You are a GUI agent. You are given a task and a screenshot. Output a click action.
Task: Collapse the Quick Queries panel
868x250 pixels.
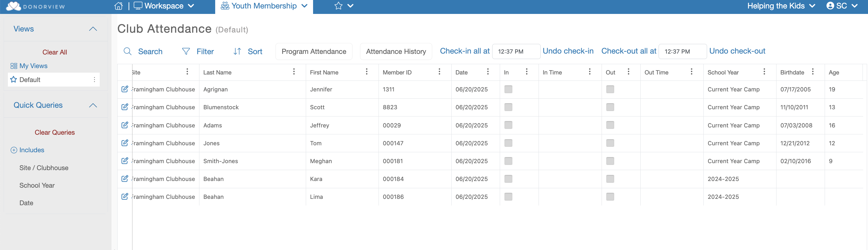coord(93,105)
